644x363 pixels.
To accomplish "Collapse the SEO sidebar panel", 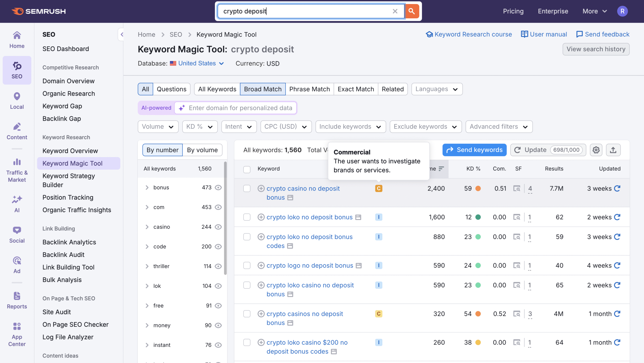I will (x=122, y=34).
